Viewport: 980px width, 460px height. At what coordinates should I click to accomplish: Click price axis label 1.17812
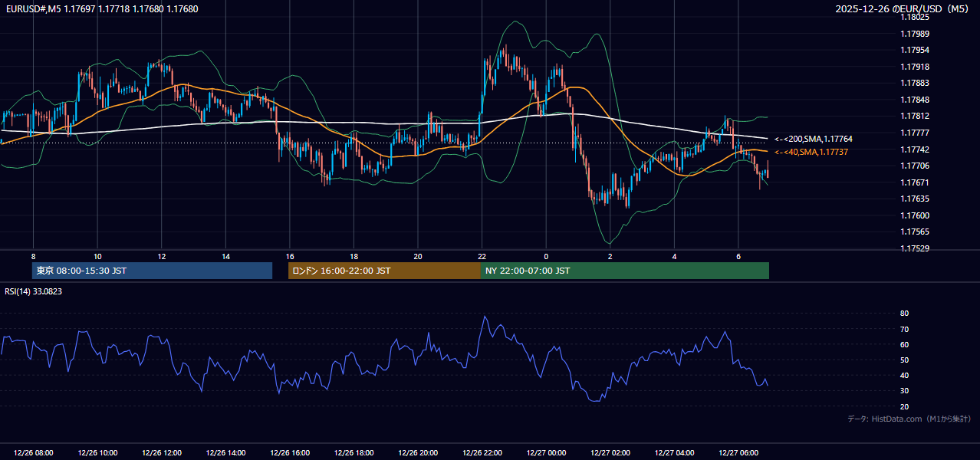[x=914, y=116]
